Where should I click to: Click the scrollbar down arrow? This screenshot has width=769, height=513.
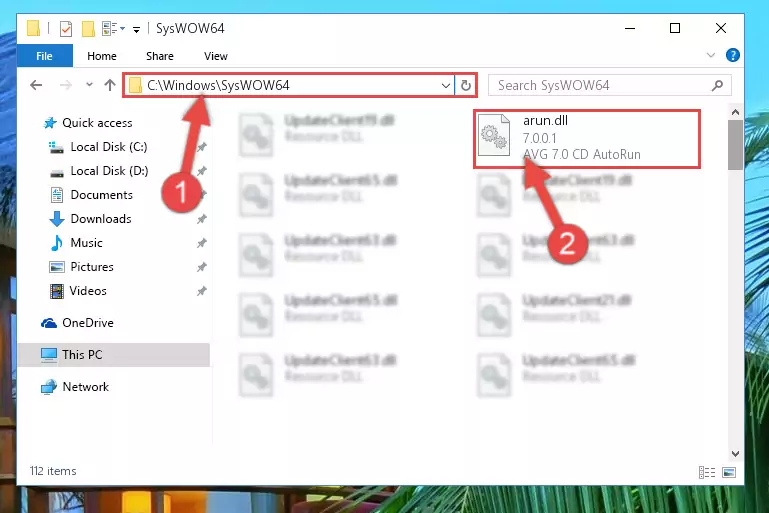(x=735, y=454)
